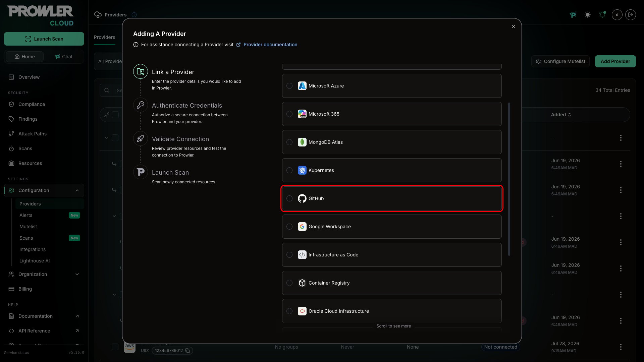Image resolution: width=644 pixels, height=362 pixels.
Task: Select the Microsoft 365 radio button
Action: 289,114
